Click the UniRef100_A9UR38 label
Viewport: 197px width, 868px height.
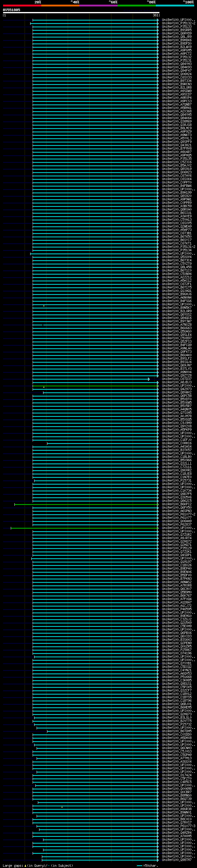click(x=177, y=809)
